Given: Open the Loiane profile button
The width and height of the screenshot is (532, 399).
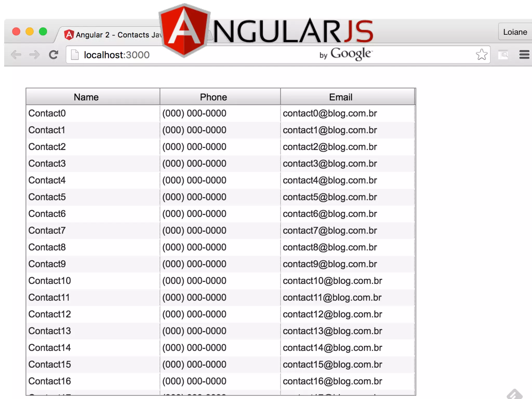Looking at the screenshot, I should coord(515,32).
